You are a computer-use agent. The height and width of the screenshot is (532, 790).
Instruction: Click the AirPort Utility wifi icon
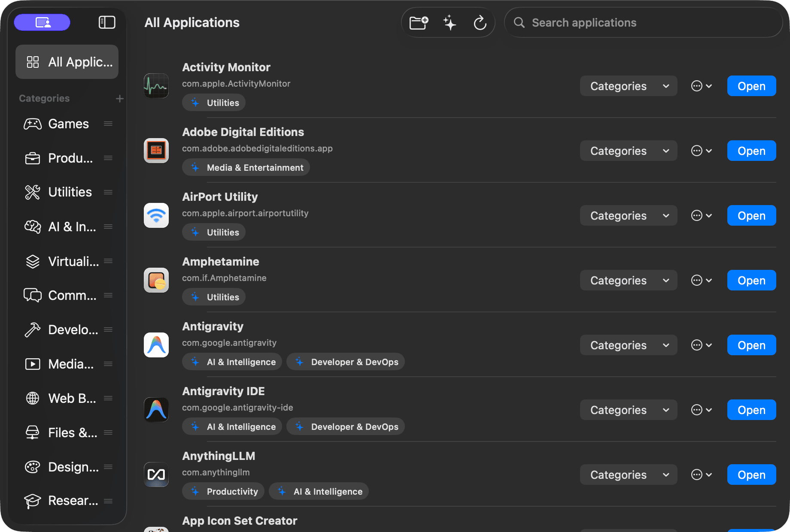(156, 215)
